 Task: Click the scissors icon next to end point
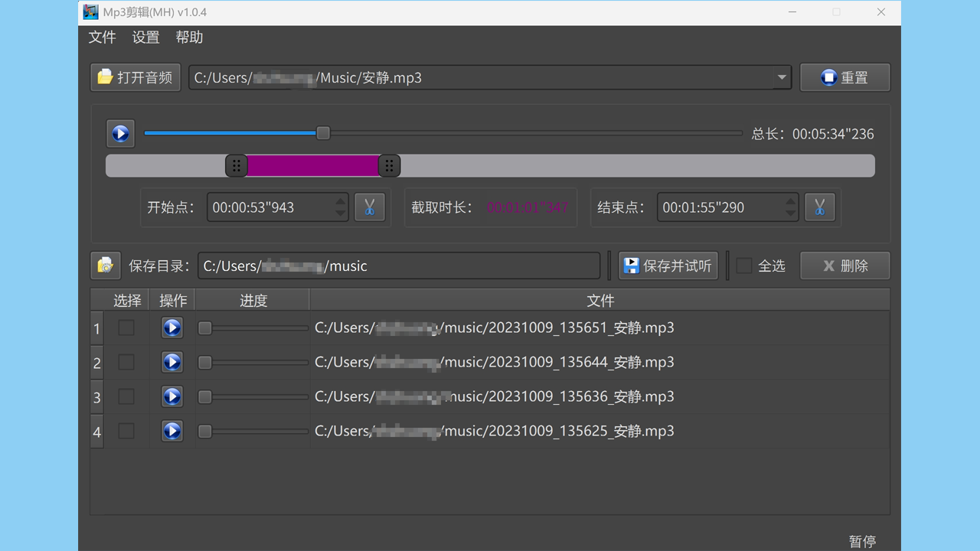[819, 207]
